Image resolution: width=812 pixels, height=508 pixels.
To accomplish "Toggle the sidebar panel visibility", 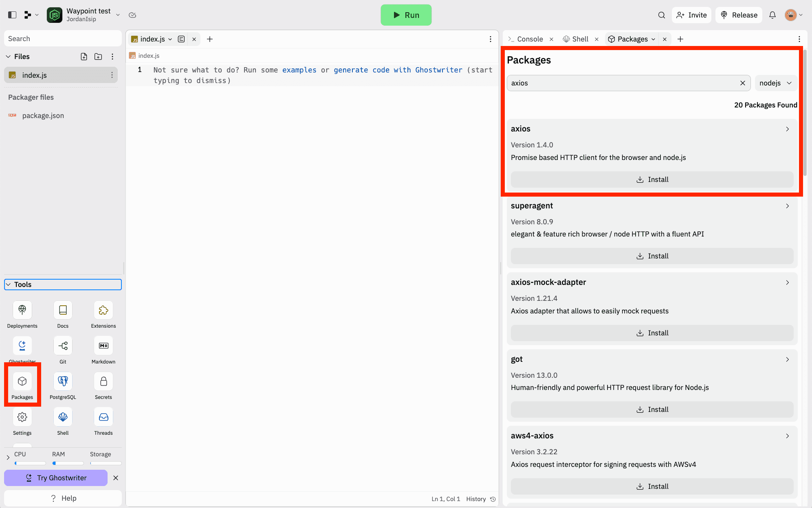I will [12, 15].
